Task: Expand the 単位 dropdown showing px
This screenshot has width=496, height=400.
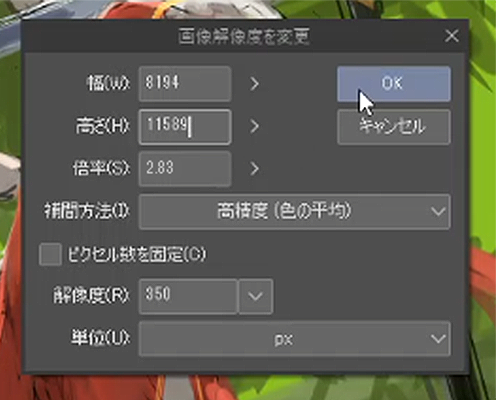Action: [x=295, y=339]
